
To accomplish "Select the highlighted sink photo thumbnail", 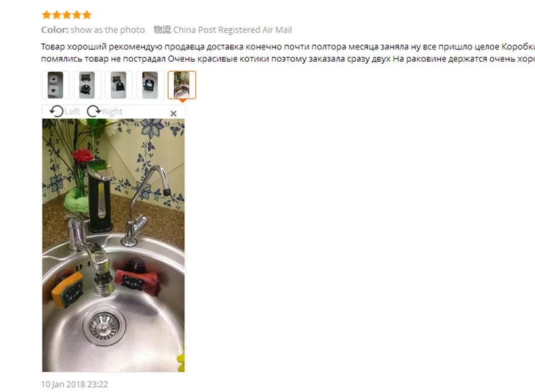I will coord(182,85).
